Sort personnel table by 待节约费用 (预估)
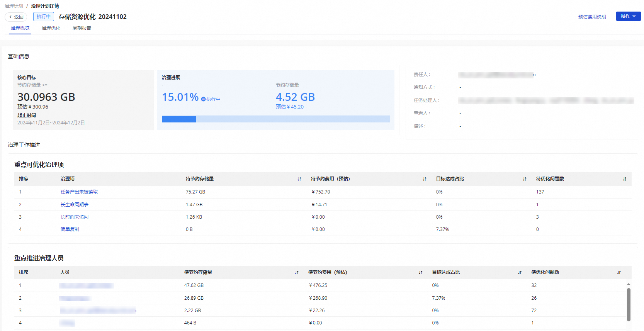 [x=421, y=273]
